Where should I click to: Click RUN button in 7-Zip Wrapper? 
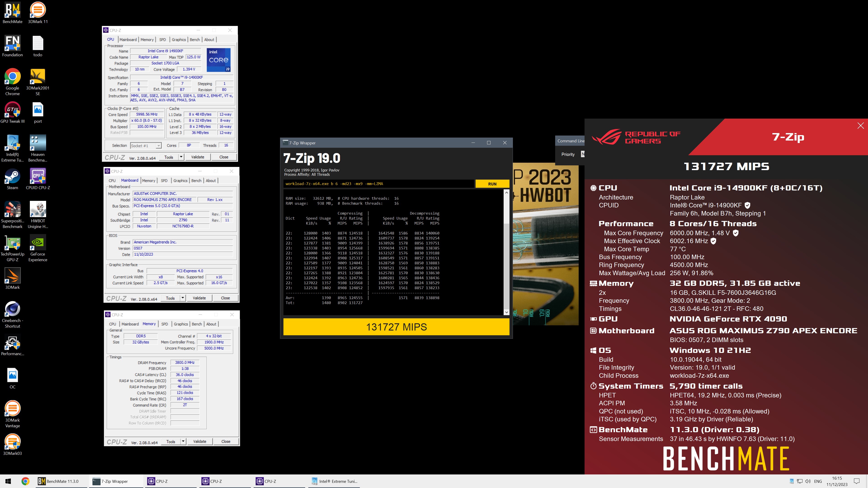pos(492,184)
